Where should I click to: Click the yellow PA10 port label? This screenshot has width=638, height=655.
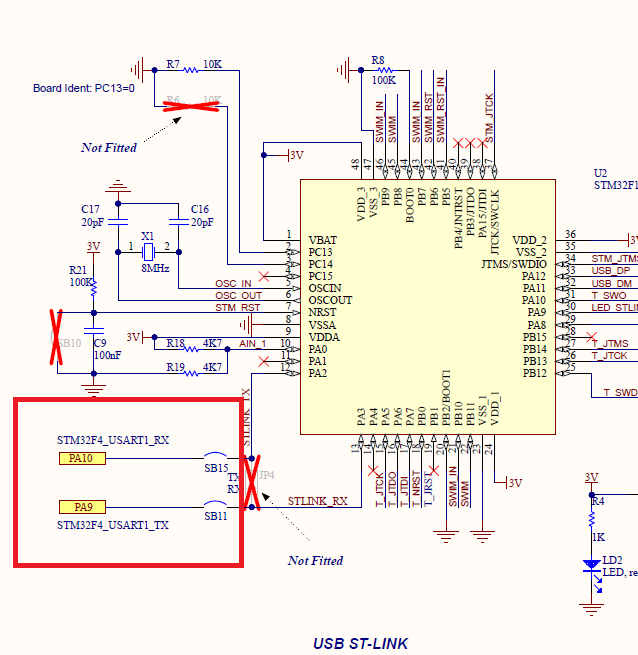[x=82, y=458]
